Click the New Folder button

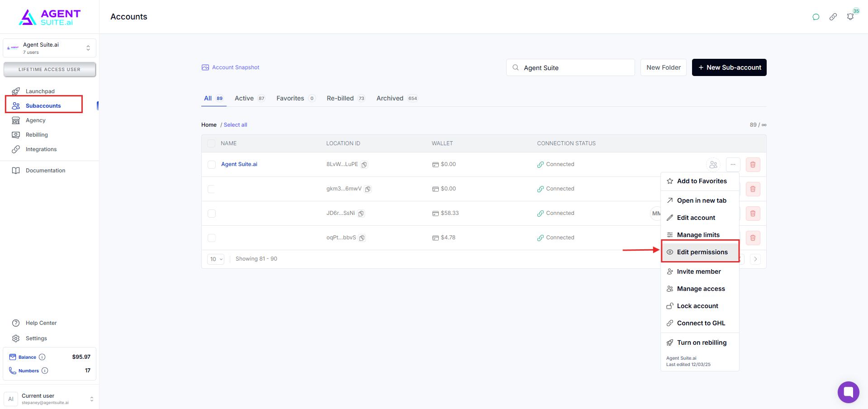[664, 67]
